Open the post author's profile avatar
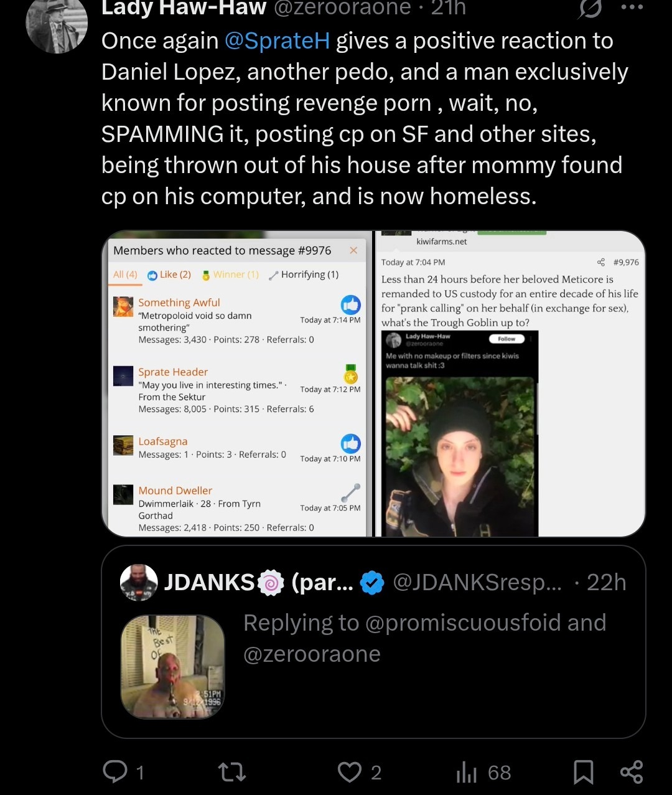 (56, 25)
